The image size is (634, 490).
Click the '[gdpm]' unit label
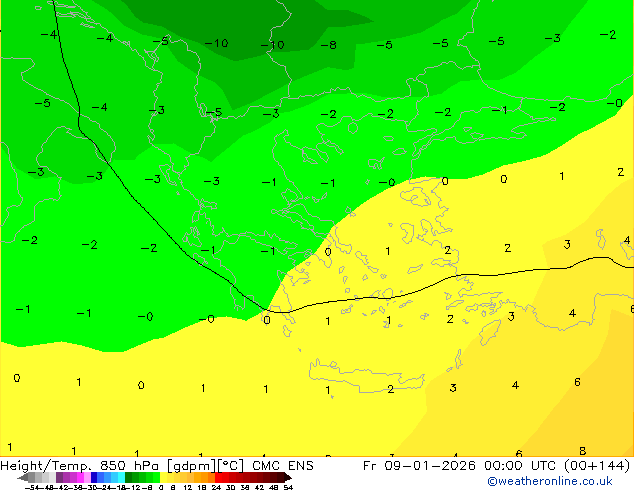pos(191,466)
